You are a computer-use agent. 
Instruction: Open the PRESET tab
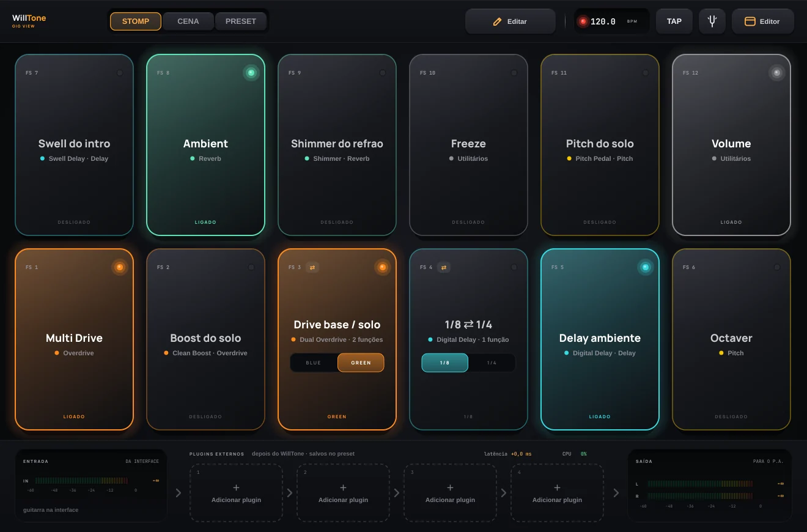click(x=241, y=21)
